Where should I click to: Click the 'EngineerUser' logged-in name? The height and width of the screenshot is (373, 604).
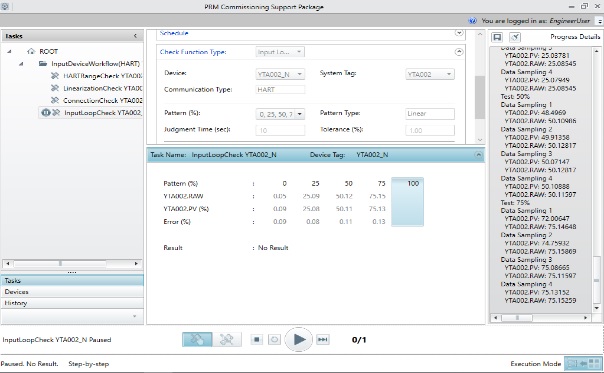coord(570,21)
